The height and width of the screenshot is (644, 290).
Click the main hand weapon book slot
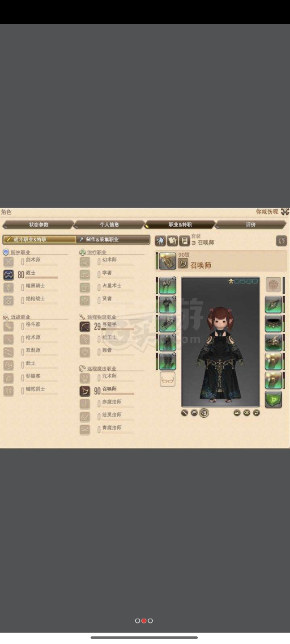click(167, 261)
